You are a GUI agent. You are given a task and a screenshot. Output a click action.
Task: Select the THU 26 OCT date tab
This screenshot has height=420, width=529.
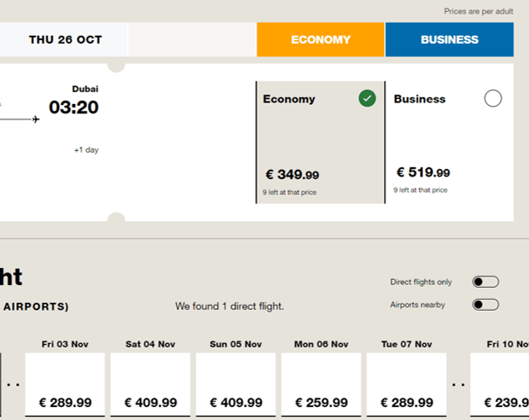click(65, 39)
